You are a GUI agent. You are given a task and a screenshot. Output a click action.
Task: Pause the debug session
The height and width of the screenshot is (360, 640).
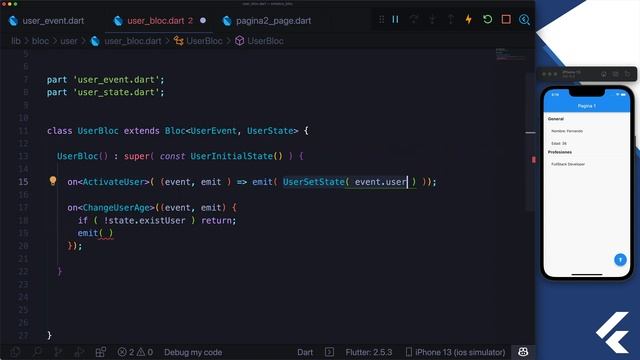[395, 20]
